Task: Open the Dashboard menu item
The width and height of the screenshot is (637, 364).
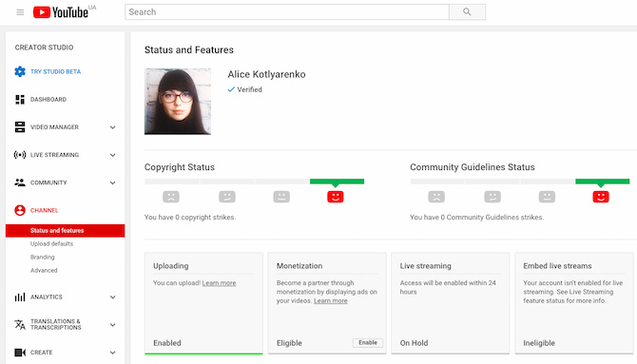Action: 48,100
